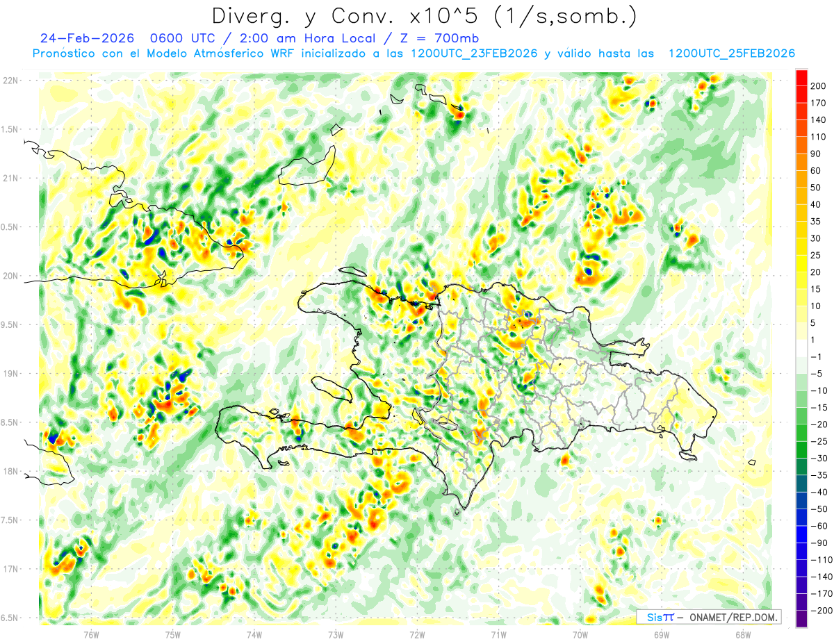This screenshot has width=834, height=644.
Task: Click the 7.5N latitude axis label
Action: [10, 520]
